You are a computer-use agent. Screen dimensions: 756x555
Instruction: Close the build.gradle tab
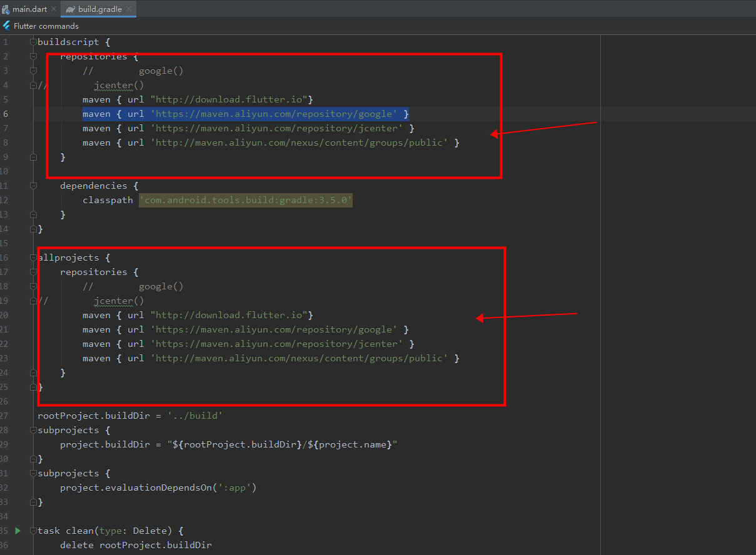point(129,9)
